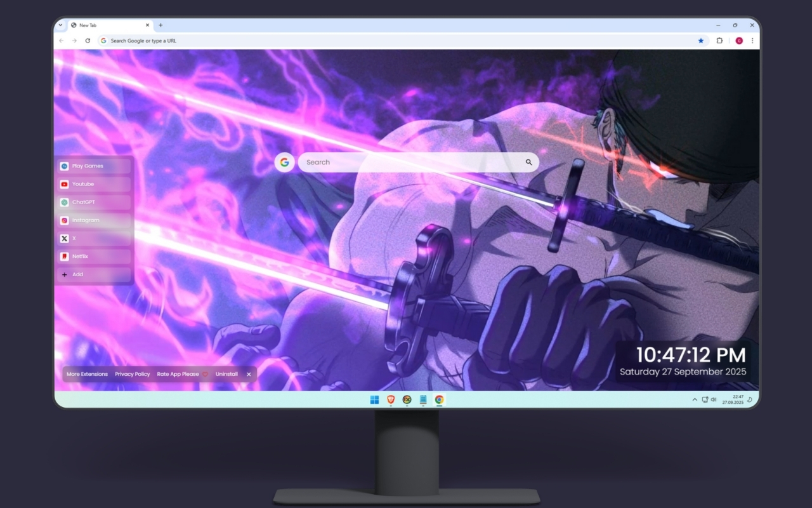The width and height of the screenshot is (812, 508).
Task: Open the Instagram shortcut
Action: pos(94,220)
